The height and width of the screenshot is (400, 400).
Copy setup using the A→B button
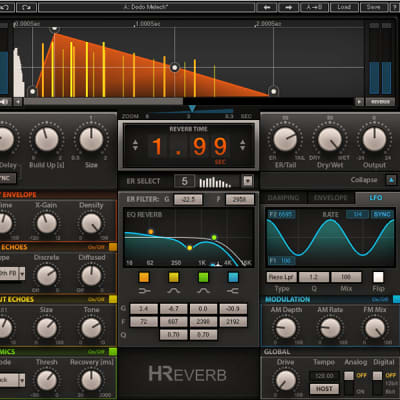pos(314,7)
